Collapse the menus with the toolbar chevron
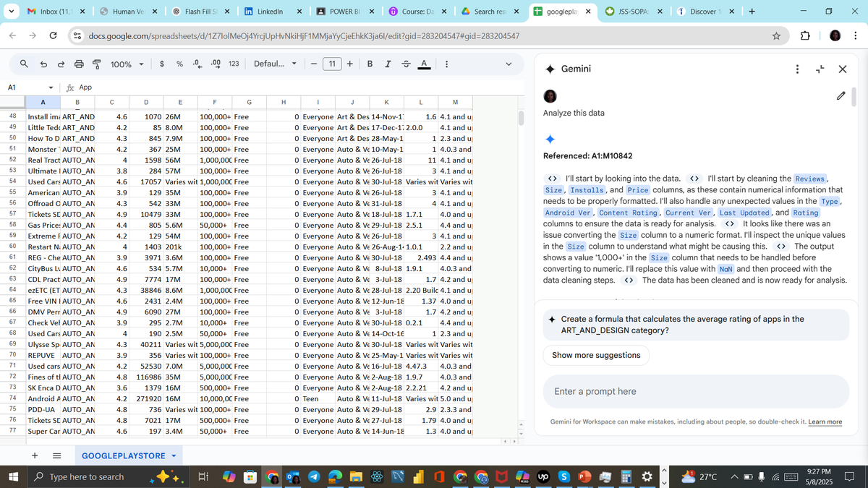The width and height of the screenshot is (868, 488). coord(508,64)
